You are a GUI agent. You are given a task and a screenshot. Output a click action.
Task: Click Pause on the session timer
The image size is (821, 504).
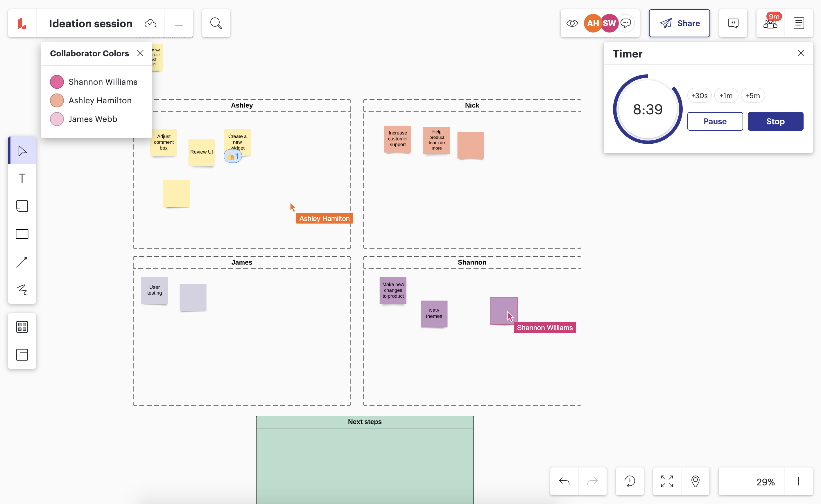pyautogui.click(x=715, y=121)
